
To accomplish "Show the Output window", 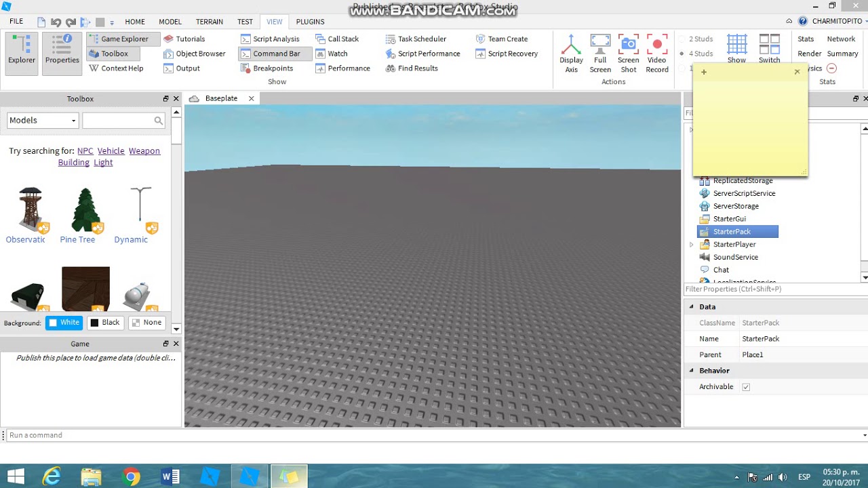I will pyautogui.click(x=182, y=68).
